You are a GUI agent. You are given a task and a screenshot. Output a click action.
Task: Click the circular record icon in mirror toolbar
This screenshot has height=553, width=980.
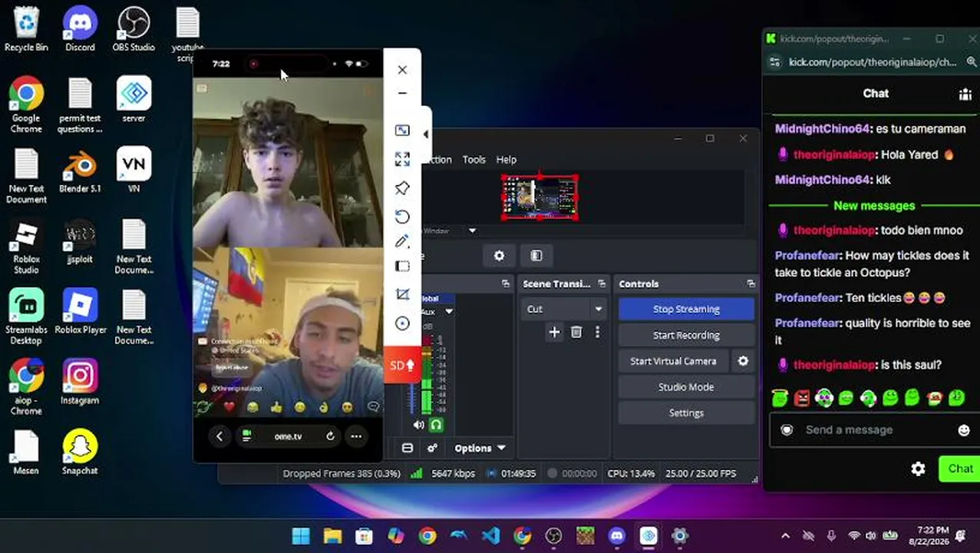402,323
